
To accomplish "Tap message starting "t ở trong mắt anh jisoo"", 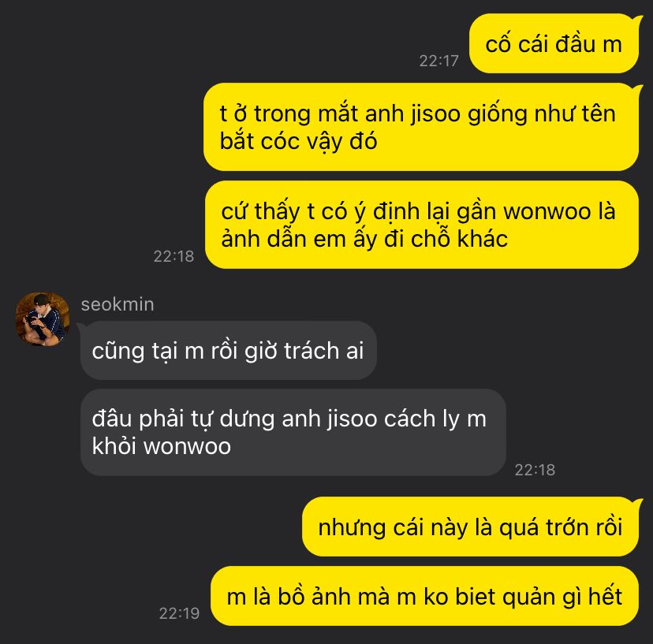I will point(420,127).
